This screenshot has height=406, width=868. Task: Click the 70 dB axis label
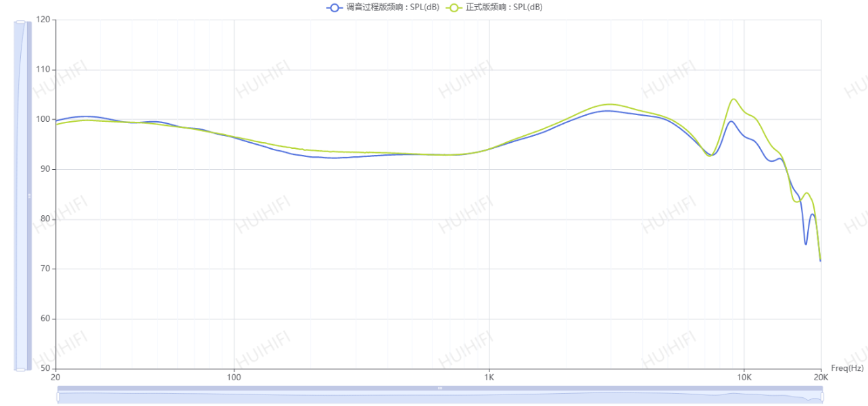(46, 269)
